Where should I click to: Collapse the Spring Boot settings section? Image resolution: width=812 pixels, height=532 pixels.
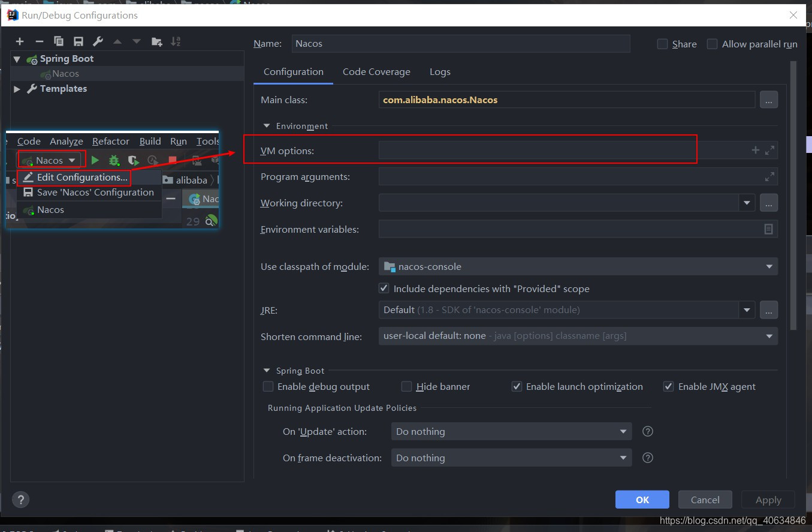coord(267,371)
